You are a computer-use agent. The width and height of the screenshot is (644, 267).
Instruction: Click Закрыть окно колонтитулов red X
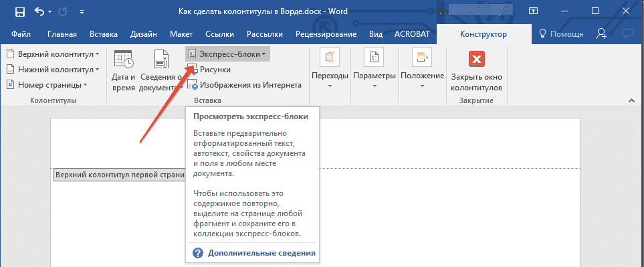tap(476, 71)
